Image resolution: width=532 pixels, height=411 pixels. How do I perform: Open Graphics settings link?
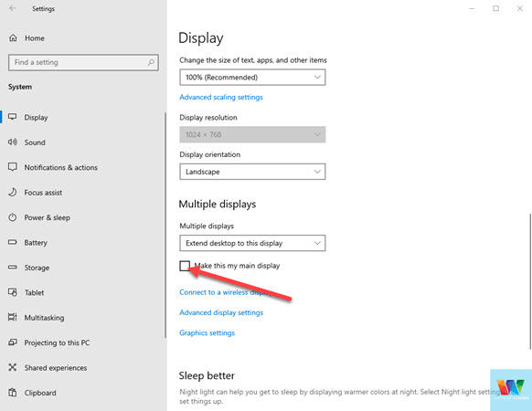coord(207,333)
